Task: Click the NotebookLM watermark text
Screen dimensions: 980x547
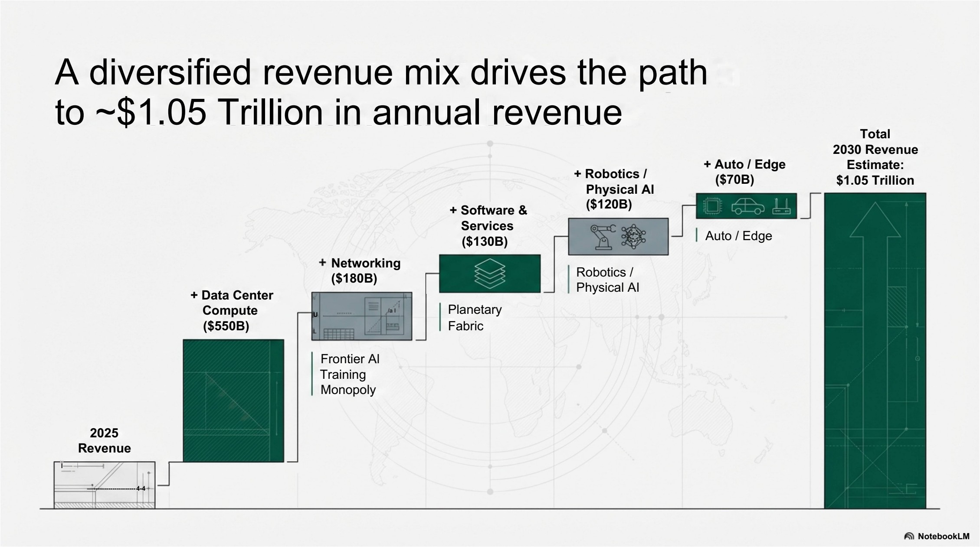Action: click(943, 537)
